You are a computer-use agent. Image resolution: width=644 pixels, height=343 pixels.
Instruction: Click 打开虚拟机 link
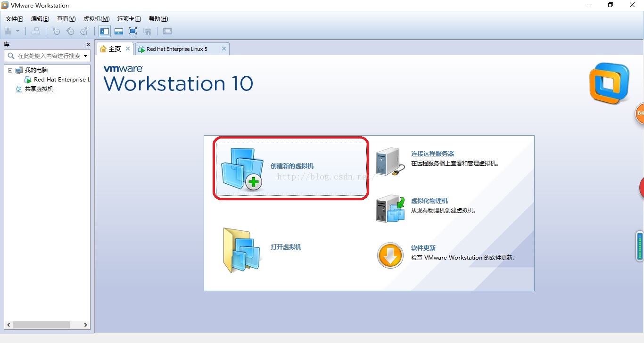(286, 247)
